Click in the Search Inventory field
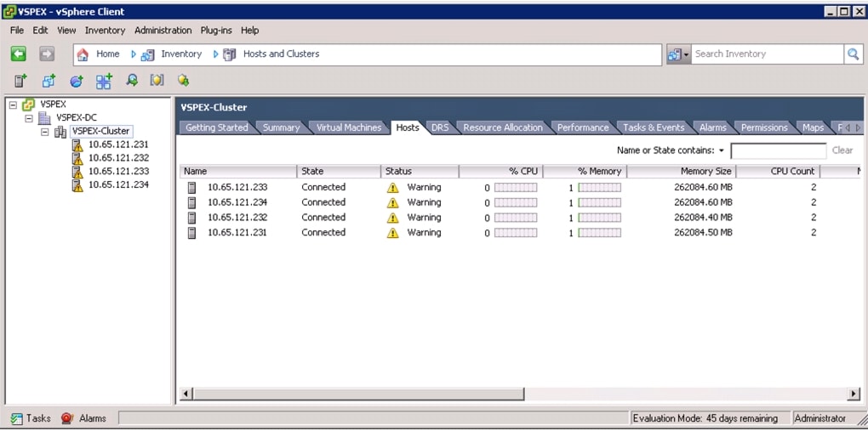 (x=768, y=54)
